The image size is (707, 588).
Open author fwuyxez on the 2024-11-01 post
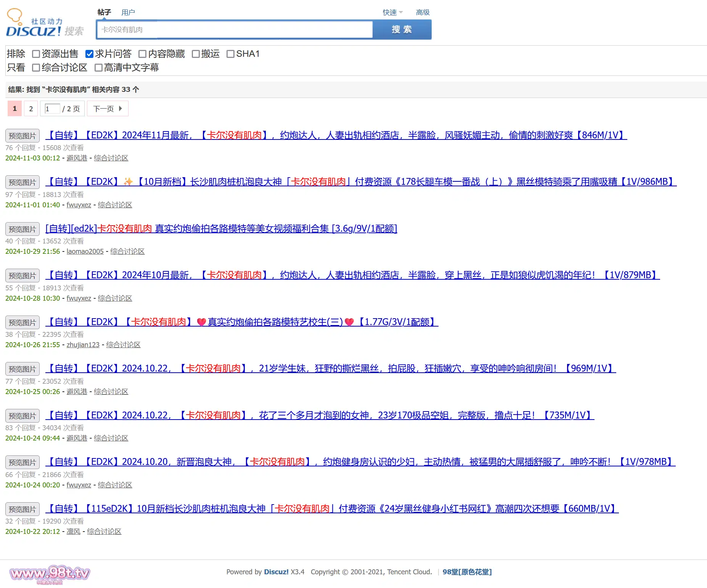click(79, 205)
